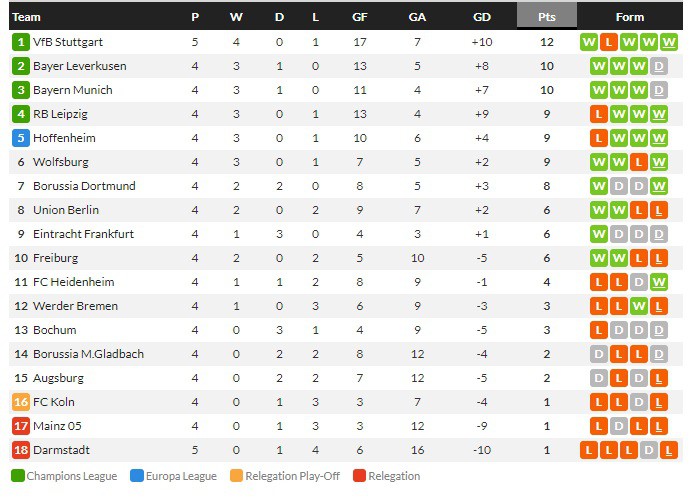This screenshot has height=499, width=693.
Task: Sort table by GD column header
Action: pos(482,17)
